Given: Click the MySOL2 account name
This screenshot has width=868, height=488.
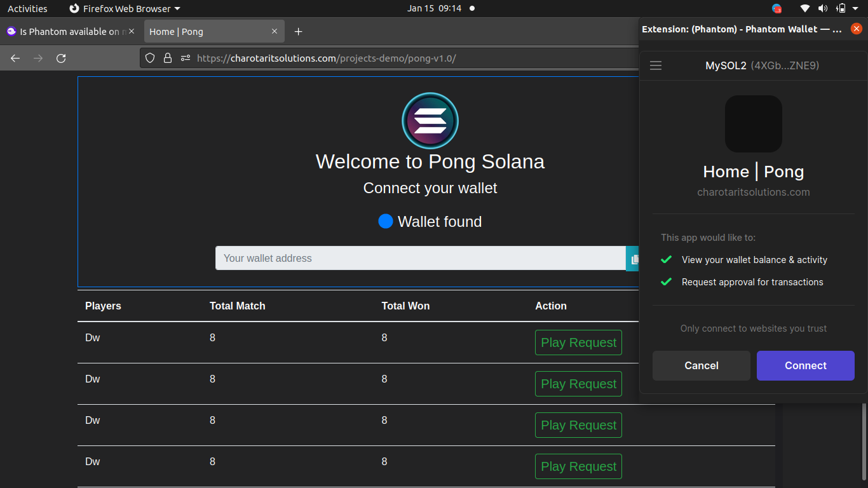Looking at the screenshot, I should (726, 65).
